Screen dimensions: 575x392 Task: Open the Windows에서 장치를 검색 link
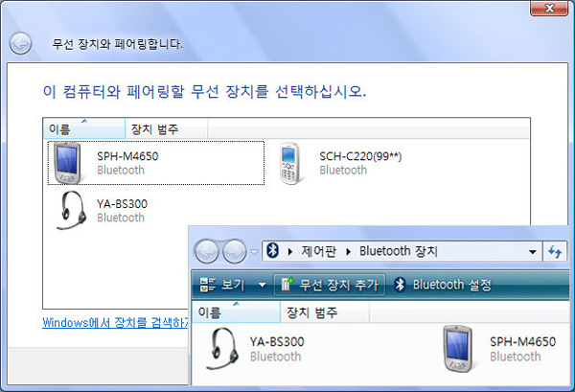[115, 323]
